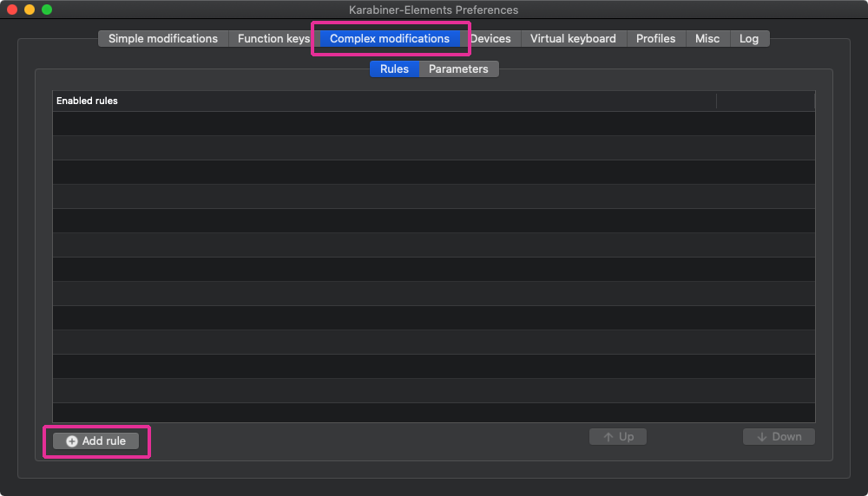Image resolution: width=868 pixels, height=496 pixels.
Task: Switch to the Profiles tab
Action: point(655,39)
